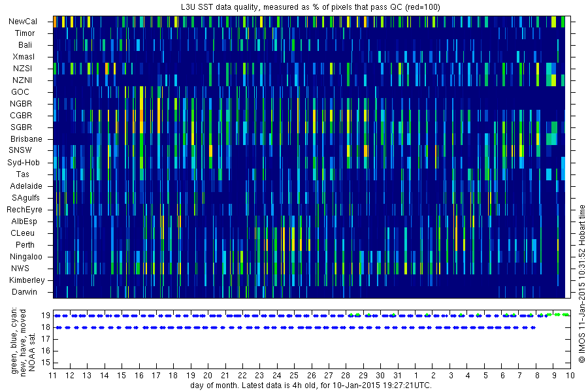This screenshot has height=392, width=588.
Task: Click day 21 on the time axis
Action: coord(225,376)
